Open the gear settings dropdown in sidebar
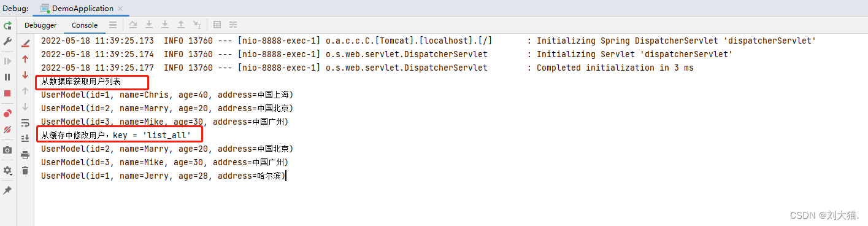Viewport: 868px width, 226px height. [x=7, y=170]
